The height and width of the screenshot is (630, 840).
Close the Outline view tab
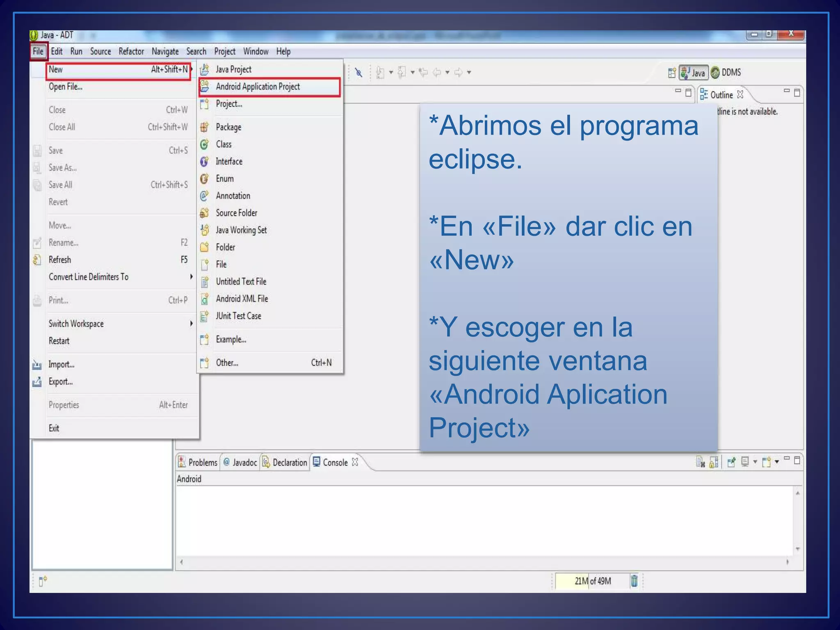[740, 95]
